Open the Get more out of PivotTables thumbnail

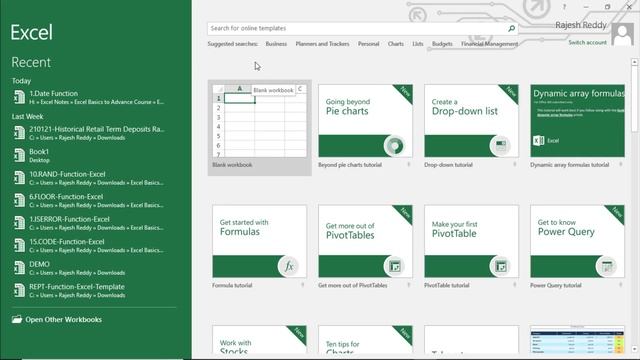click(x=365, y=241)
